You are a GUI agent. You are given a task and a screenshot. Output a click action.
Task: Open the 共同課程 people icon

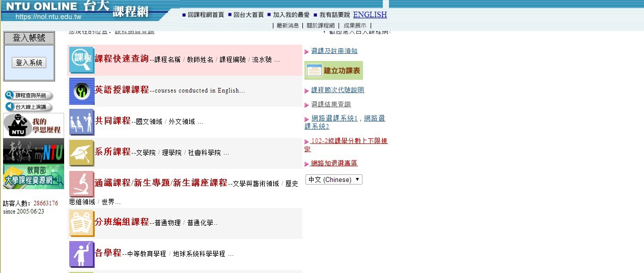81,122
